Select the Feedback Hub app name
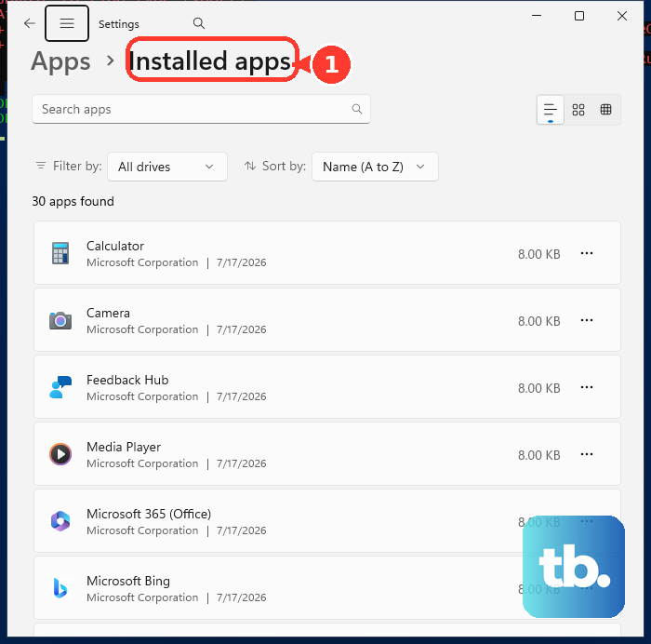The height and width of the screenshot is (644, 651). [x=127, y=380]
